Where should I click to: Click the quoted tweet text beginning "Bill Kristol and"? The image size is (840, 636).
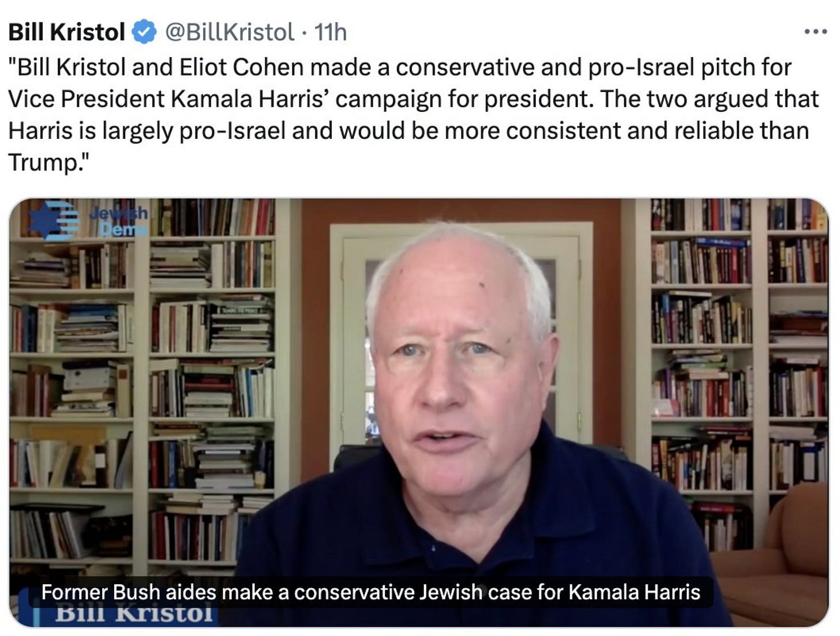413,115
